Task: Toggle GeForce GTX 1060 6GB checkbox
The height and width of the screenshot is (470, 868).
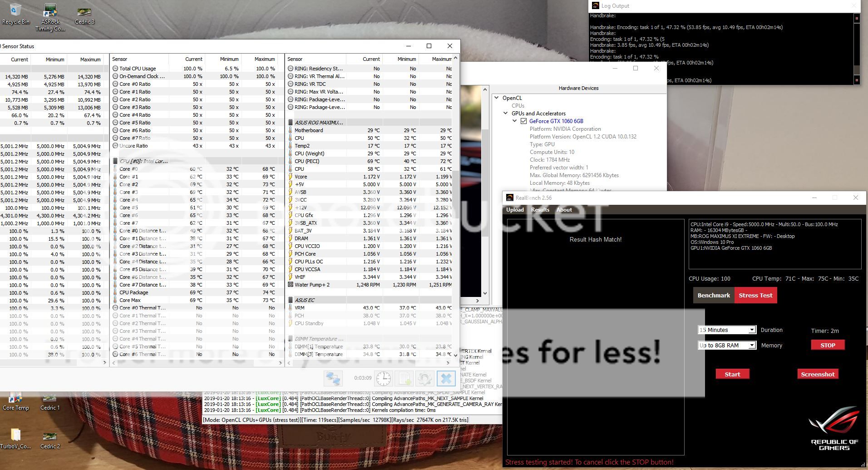Action: [524, 121]
